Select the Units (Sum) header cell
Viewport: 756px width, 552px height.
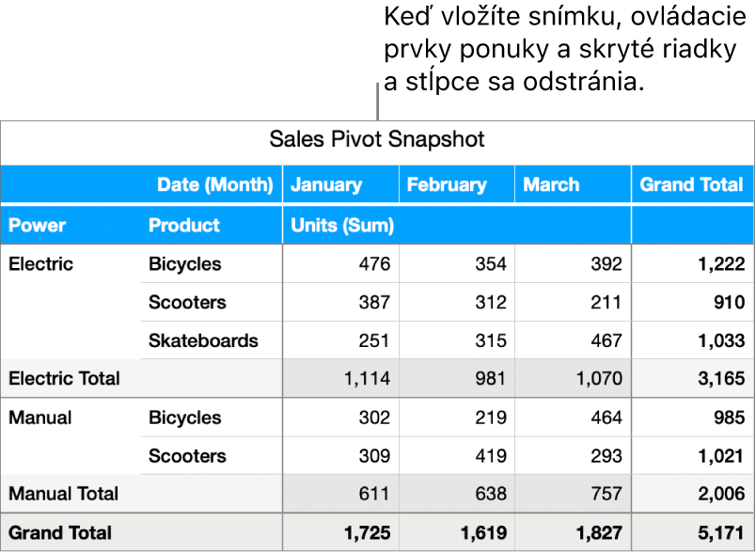[342, 226]
